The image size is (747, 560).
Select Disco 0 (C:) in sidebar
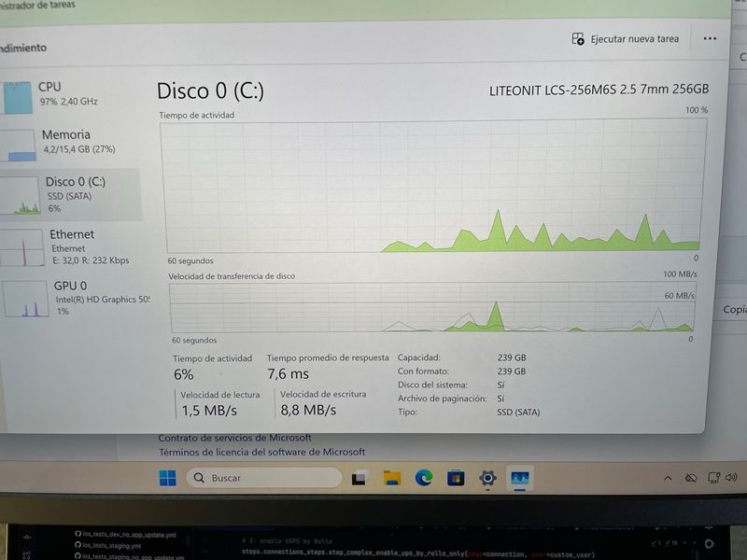(70, 194)
